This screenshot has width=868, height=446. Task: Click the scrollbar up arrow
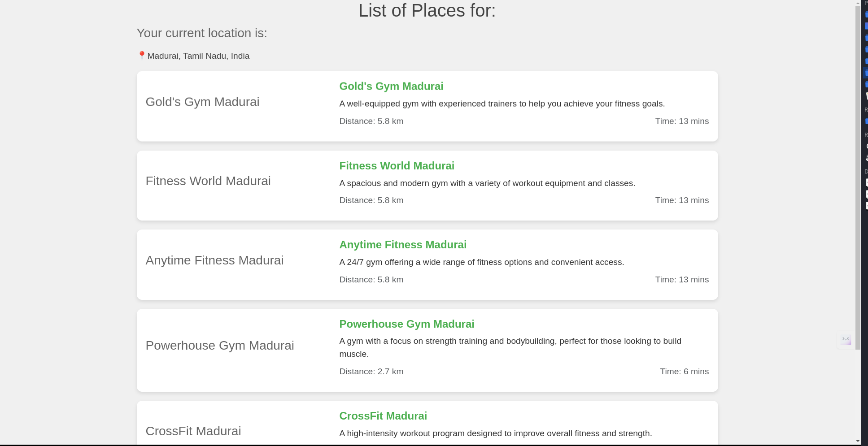pos(858,4)
